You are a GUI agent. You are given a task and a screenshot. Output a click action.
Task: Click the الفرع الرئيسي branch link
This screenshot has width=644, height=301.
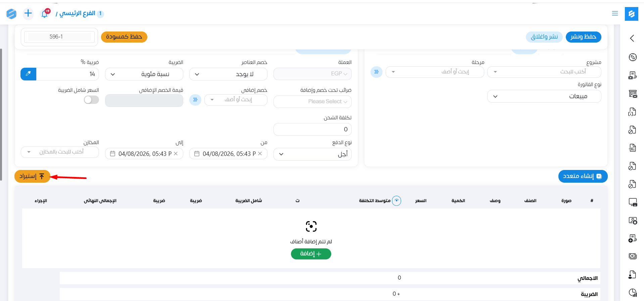(x=78, y=13)
